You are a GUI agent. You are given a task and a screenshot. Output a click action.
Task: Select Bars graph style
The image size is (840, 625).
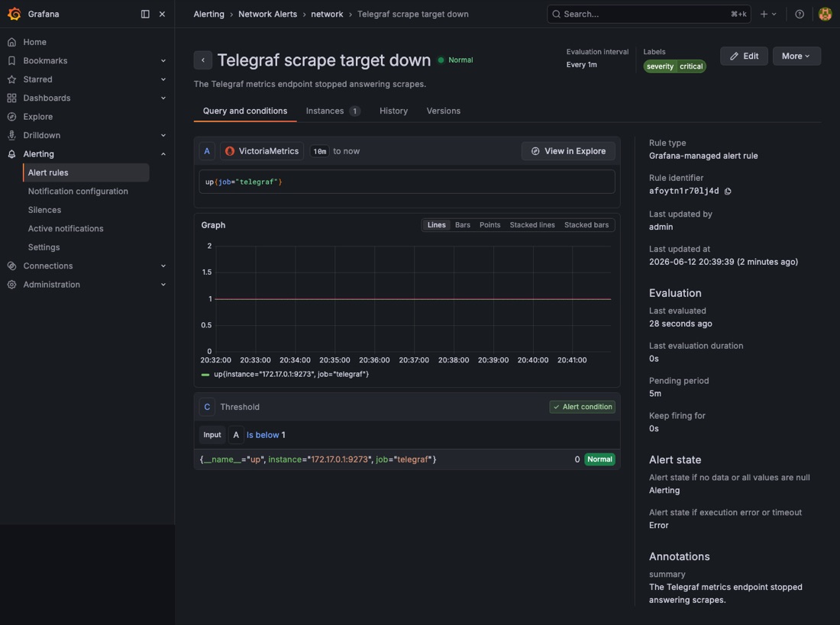[x=463, y=225]
